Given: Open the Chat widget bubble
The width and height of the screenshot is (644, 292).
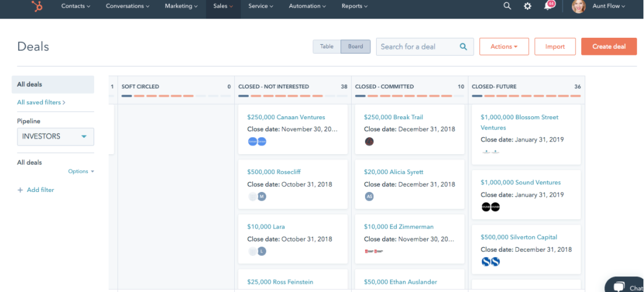Looking at the screenshot, I should click(624, 284).
